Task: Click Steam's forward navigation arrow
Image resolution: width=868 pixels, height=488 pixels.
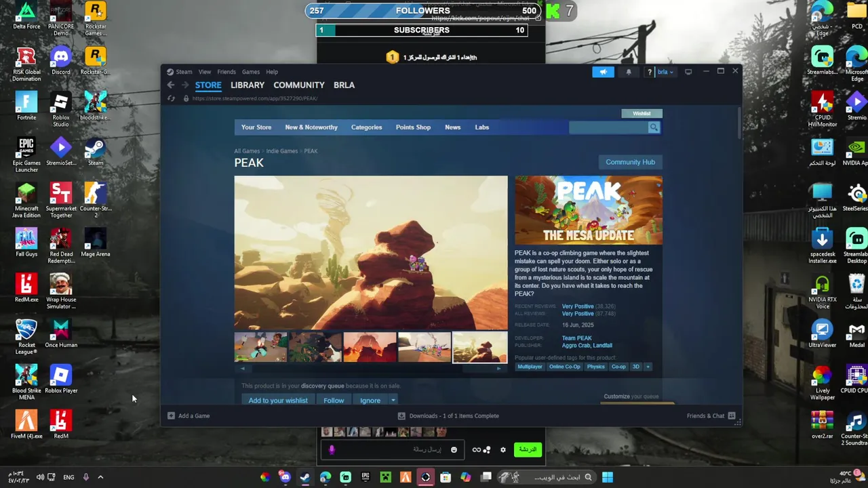Action: point(184,85)
